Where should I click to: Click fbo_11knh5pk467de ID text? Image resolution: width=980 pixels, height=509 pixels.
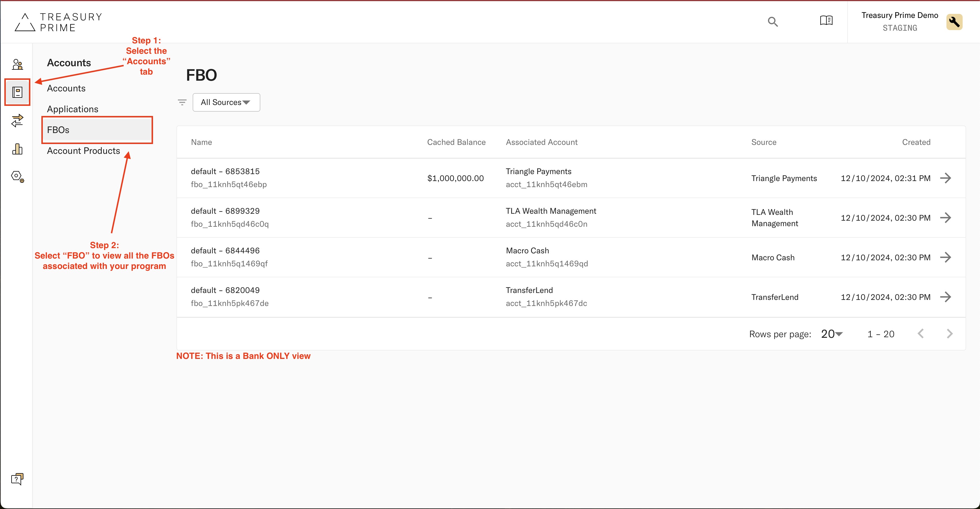tap(230, 303)
